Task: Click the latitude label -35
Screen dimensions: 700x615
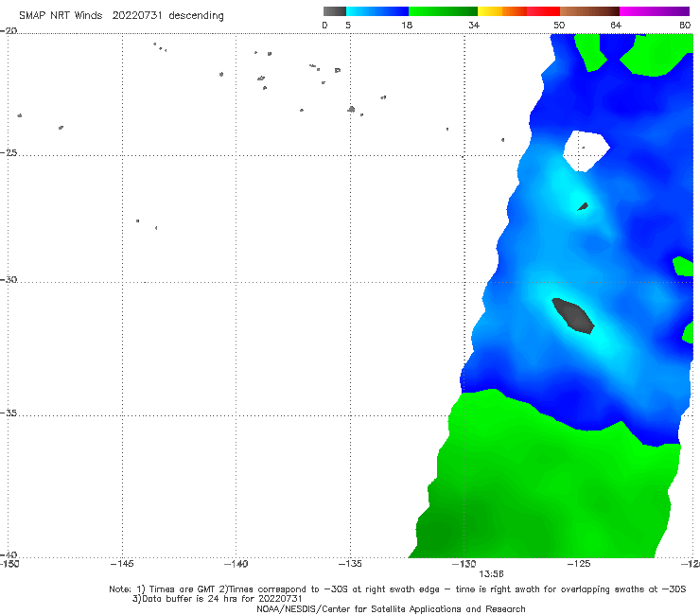Action: coord(9,413)
